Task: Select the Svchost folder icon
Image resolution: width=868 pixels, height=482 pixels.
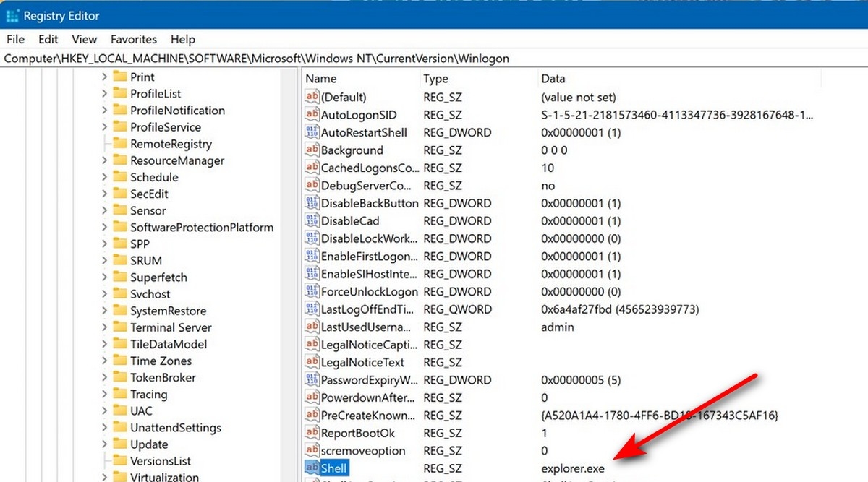Action: point(120,294)
